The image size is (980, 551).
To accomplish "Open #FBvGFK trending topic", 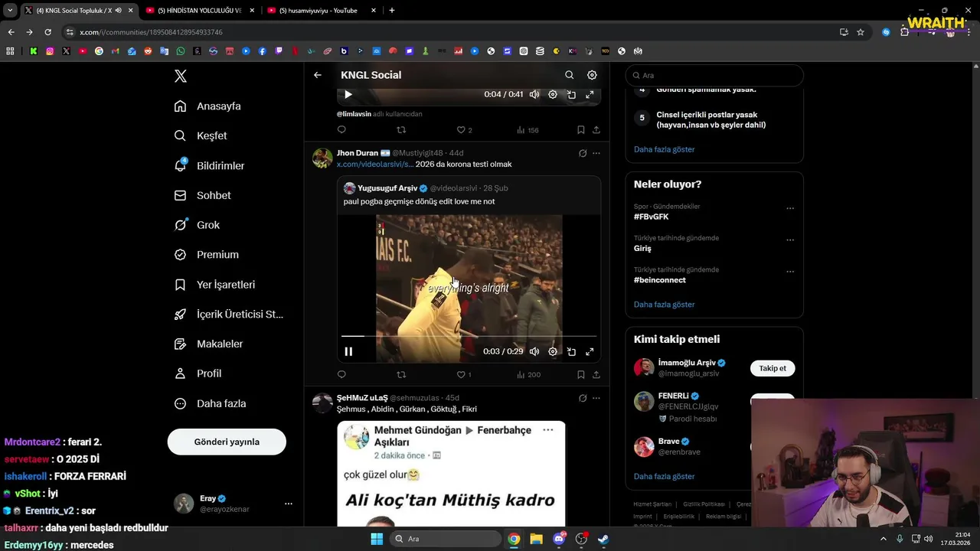I will coord(652,217).
